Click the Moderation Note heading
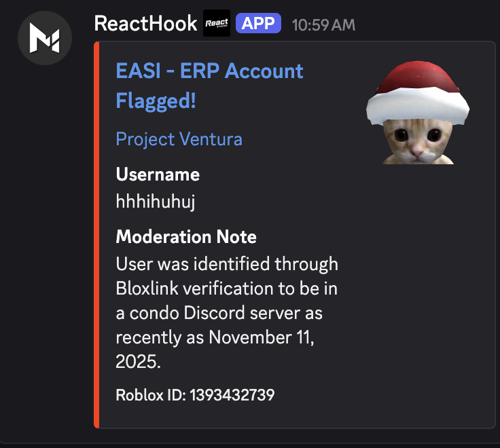The width and height of the screenshot is (500, 448). 186,237
